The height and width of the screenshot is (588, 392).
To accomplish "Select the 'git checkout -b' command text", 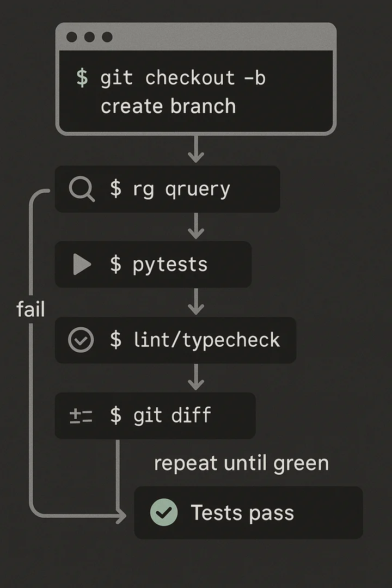I will [x=183, y=79].
